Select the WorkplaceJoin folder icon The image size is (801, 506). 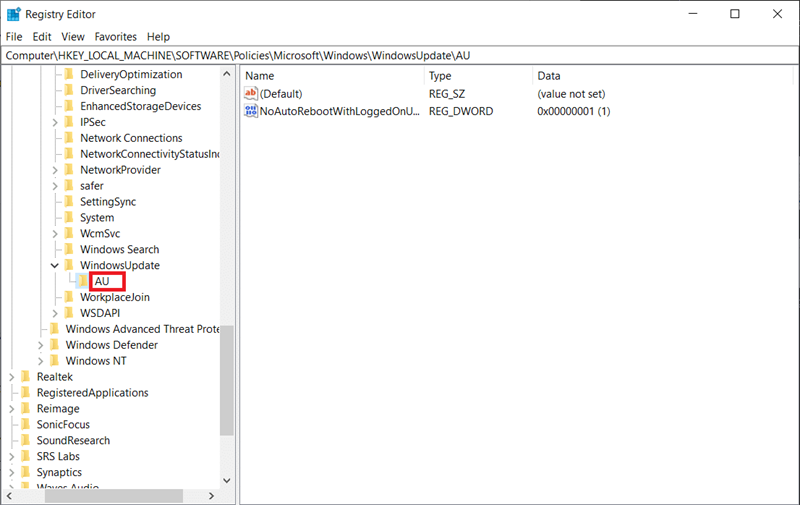click(69, 297)
